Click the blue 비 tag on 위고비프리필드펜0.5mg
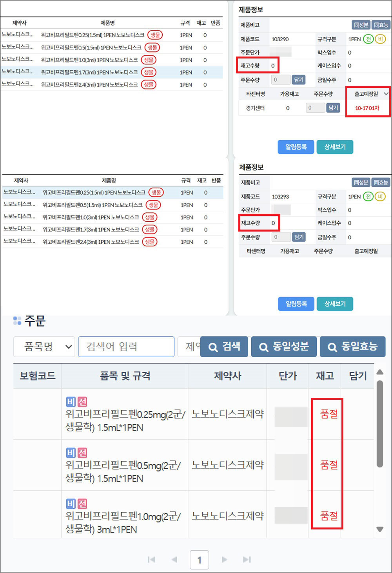This screenshot has height=573, width=392. [x=71, y=453]
